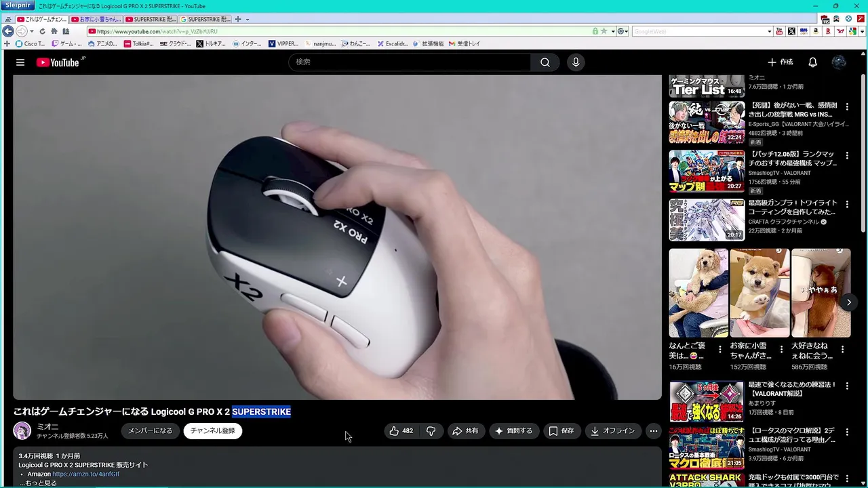Open options for ロータスのマクロ解説 video
The image size is (868, 488).
coord(846,432)
